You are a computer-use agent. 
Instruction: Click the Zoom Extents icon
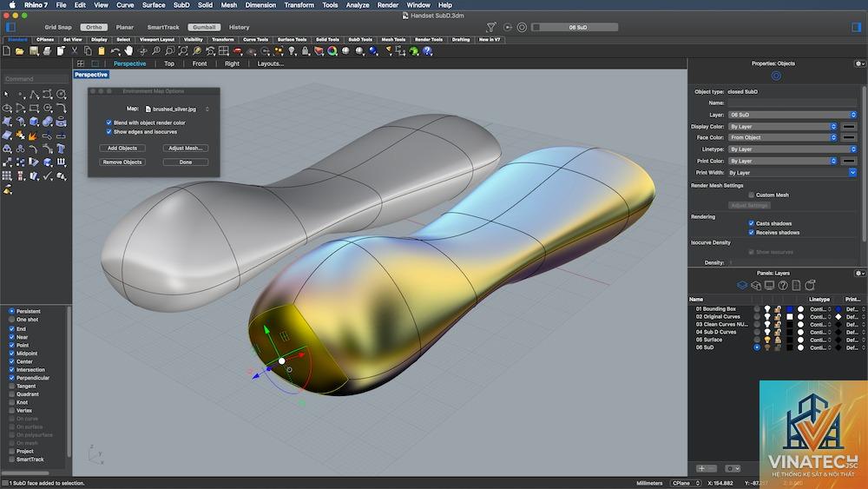(x=182, y=51)
